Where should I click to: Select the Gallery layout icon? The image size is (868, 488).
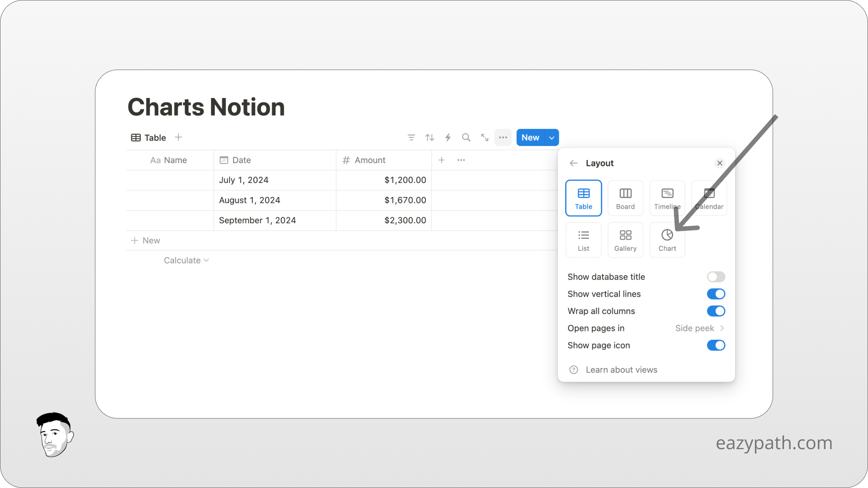[625, 239]
